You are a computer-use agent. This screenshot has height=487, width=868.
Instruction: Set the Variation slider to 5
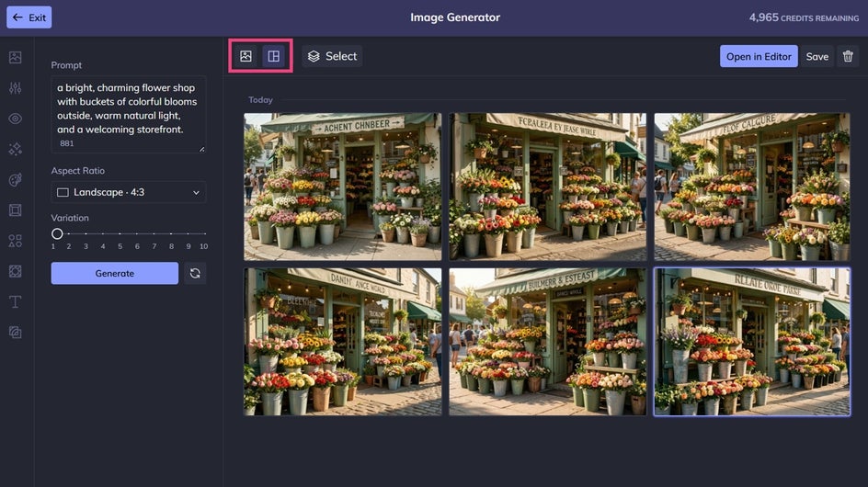(120, 233)
